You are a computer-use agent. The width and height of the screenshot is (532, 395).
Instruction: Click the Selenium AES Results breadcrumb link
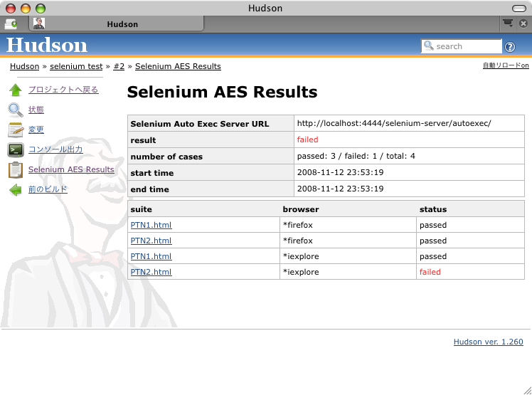(x=178, y=66)
